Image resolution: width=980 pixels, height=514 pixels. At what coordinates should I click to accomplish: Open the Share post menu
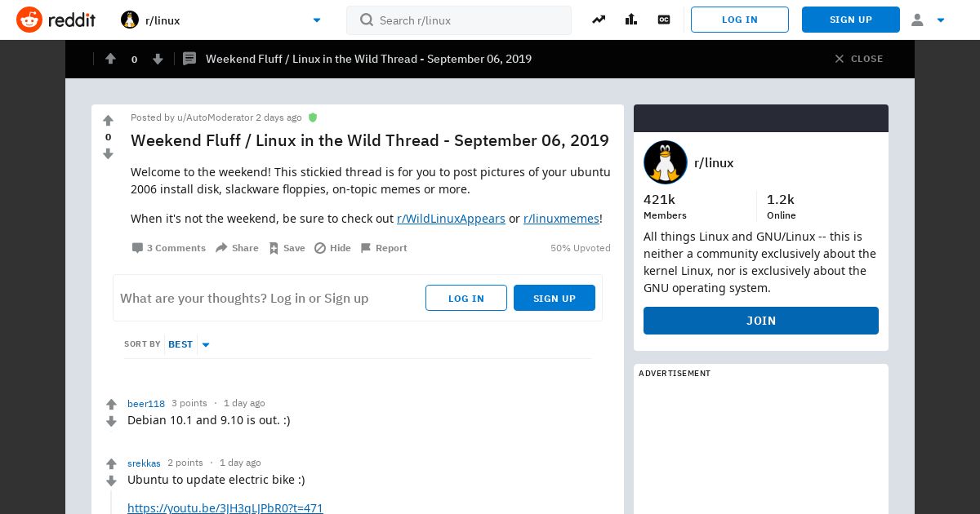click(237, 248)
